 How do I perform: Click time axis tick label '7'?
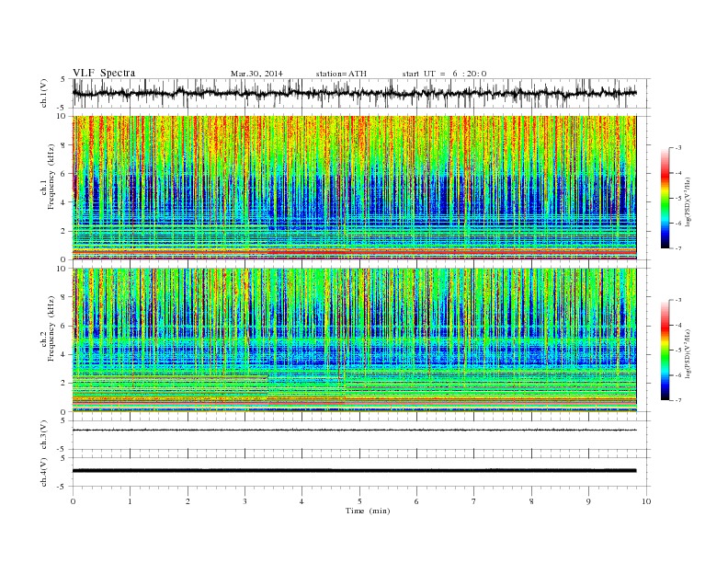[474, 501]
